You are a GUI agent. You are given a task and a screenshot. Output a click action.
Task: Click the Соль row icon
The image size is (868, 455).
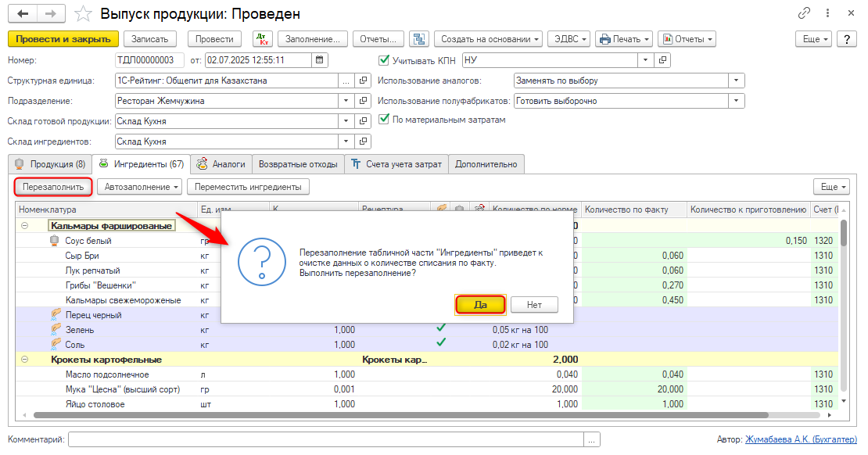click(56, 344)
